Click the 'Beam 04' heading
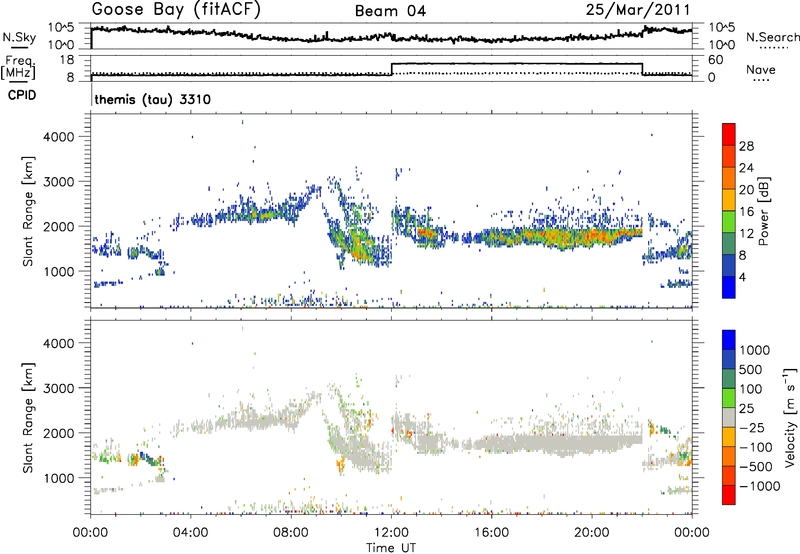Screen dimensions: 800x554 point(390,11)
